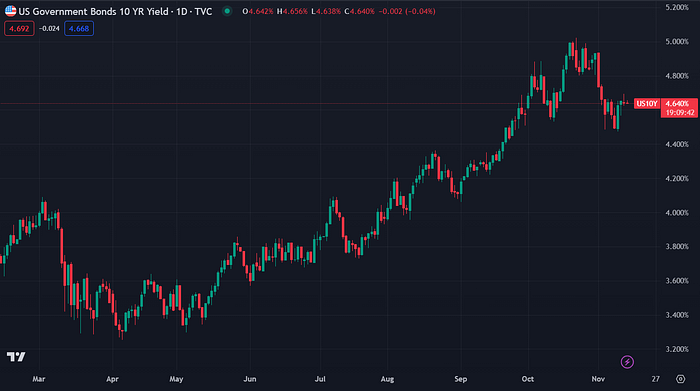Click the 4.800% price axis label
This screenshot has height=391, width=700.
point(677,76)
